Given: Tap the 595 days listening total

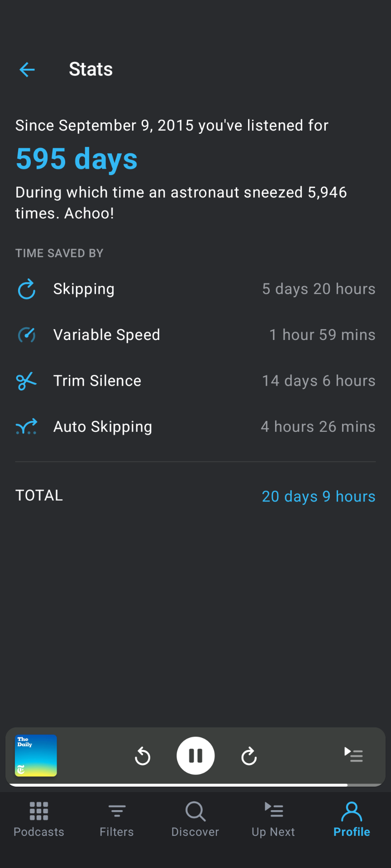Looking at the screenshot, I should pyautogui.click(x=76, y=159).
